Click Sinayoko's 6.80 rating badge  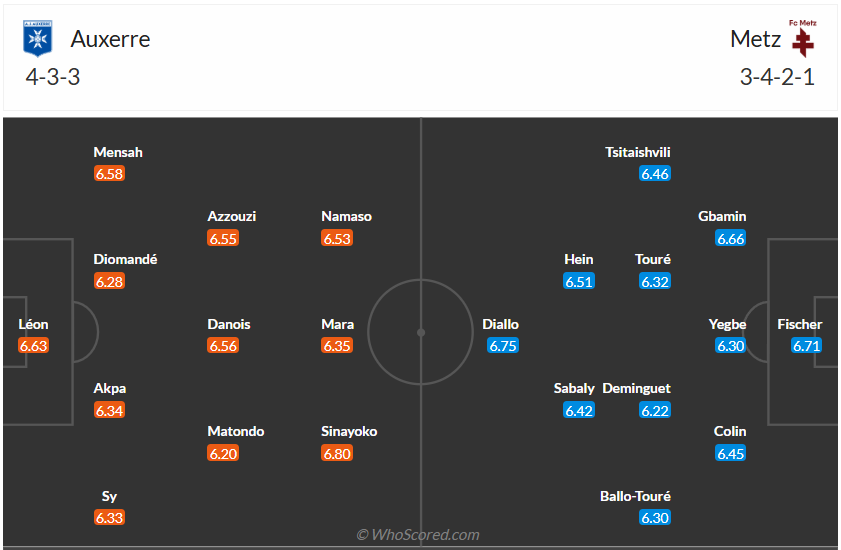337,453
